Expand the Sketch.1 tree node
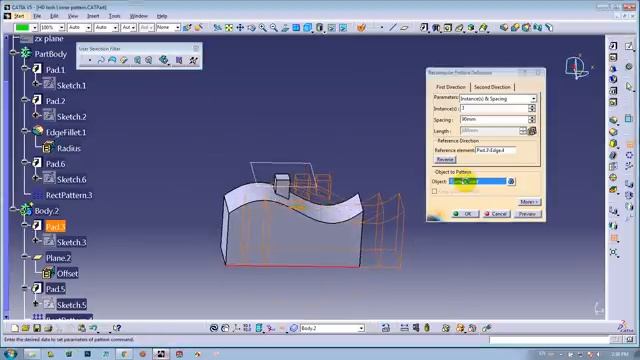 point(36,84)
